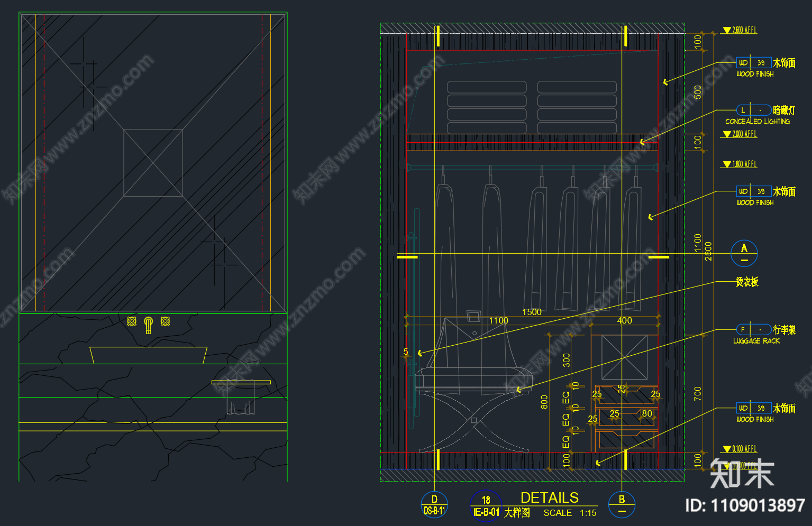
Task: Click the WD 39 tag below 1.800 A.F.F.L
Action: (x=754, y=191)
